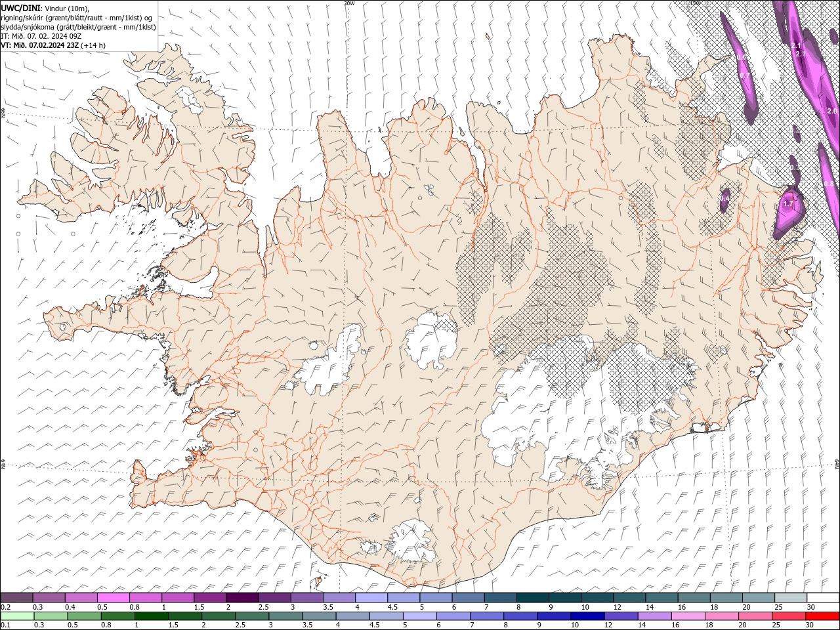The height and width of the screenshot is (630, 840).
Task: Click the precipitation value '0.7' northeast of Iceland
Action: [744, 75]
